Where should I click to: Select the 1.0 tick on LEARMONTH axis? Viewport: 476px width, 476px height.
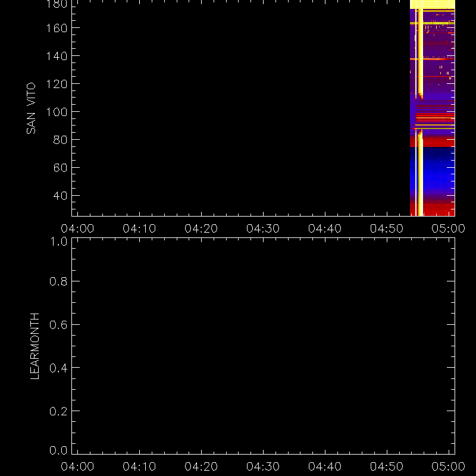coord(58,242)
